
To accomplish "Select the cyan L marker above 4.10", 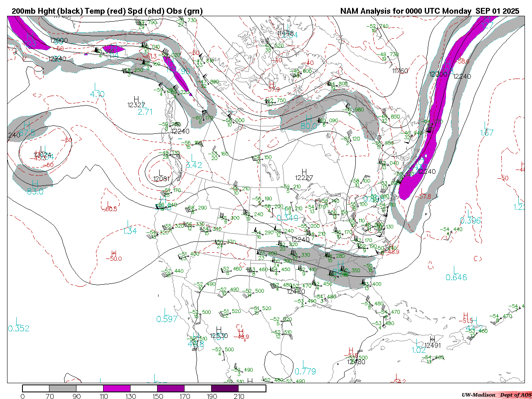I will (96, 87).
